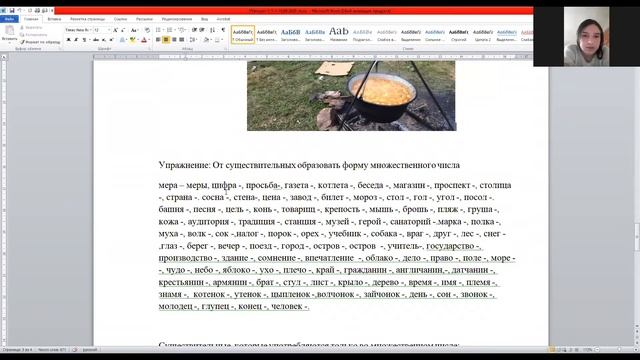Click the Bullets list icon
Screen dimensions: 640x360
[158, 30]
